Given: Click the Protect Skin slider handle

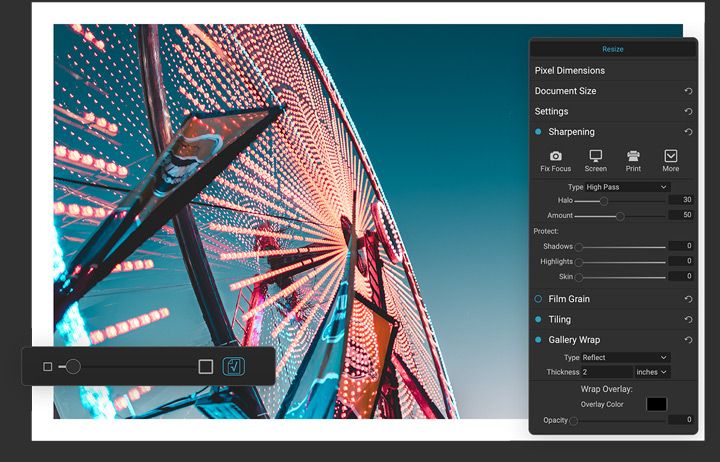Looking at the screenshot, I should 579,277.
